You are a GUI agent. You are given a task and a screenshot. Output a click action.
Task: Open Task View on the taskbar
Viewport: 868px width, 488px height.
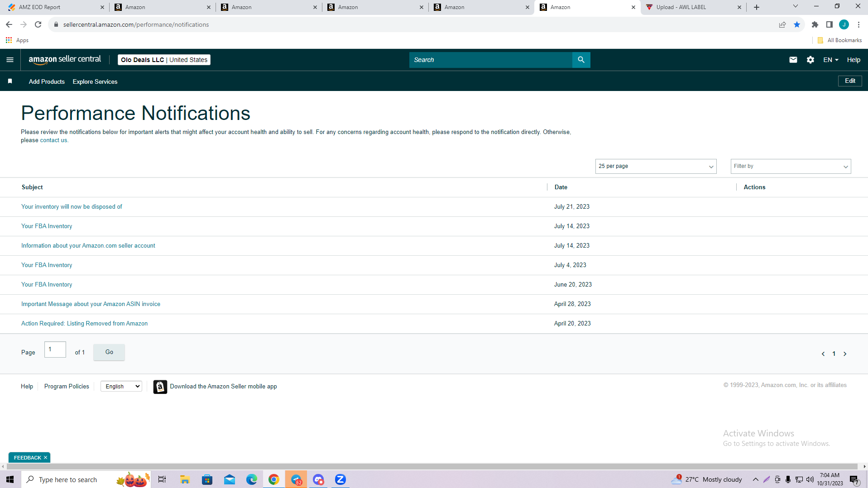click(x=162, y=479)
